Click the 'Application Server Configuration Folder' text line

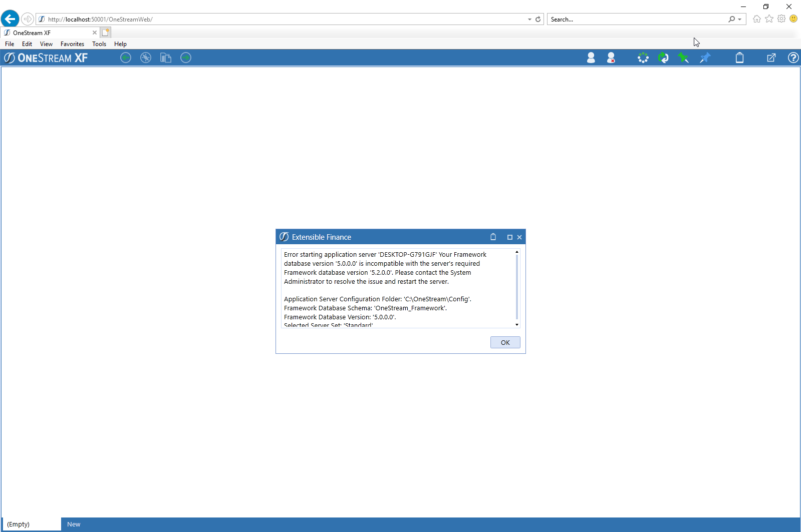pyautogui.click(x=378, y=299)
